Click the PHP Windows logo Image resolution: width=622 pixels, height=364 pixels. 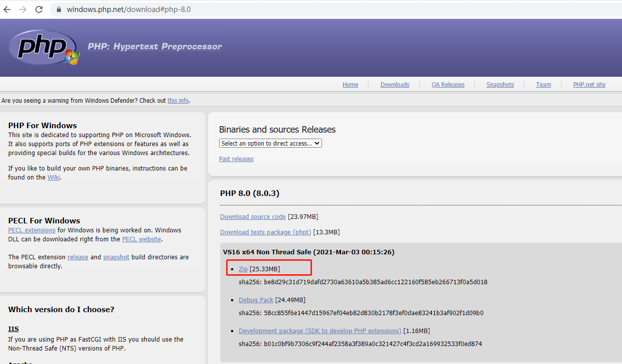(44, 47)
